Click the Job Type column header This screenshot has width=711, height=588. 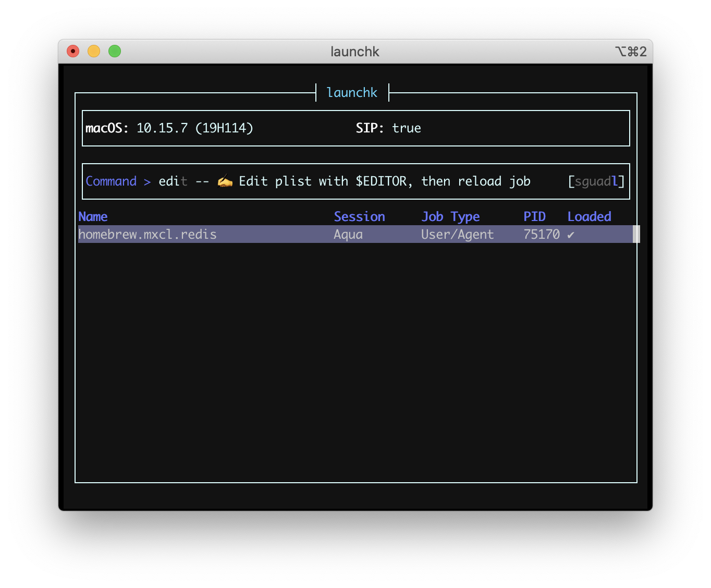point(450,217)
